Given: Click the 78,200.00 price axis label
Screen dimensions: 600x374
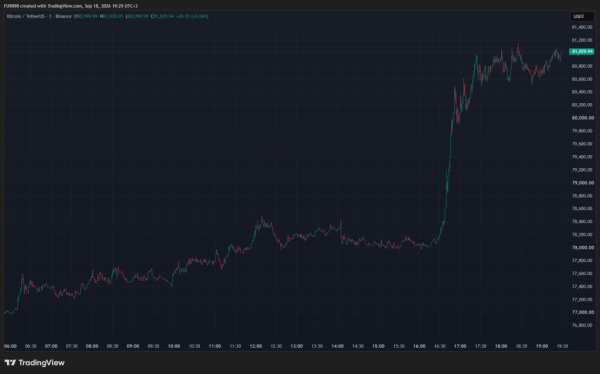Looking at the screenshot, I should 583,235.
